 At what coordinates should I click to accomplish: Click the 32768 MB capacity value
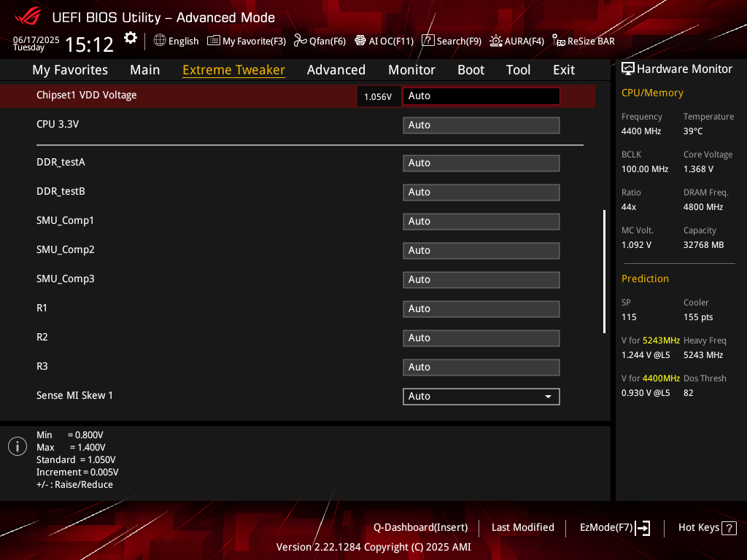[x=703, y=245]
